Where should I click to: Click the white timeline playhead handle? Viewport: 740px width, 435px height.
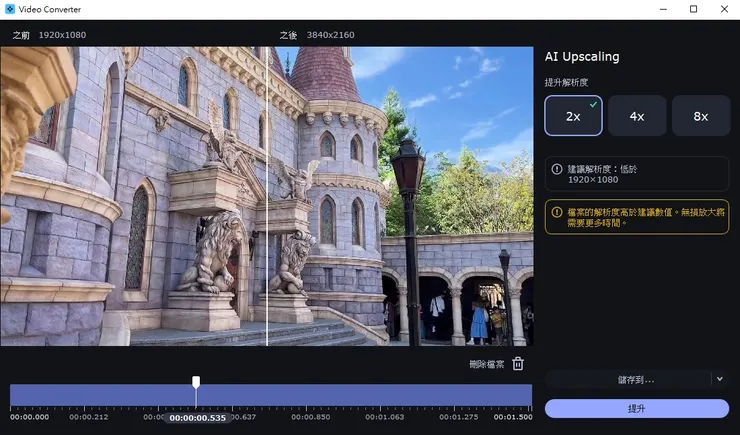(196, 382)
